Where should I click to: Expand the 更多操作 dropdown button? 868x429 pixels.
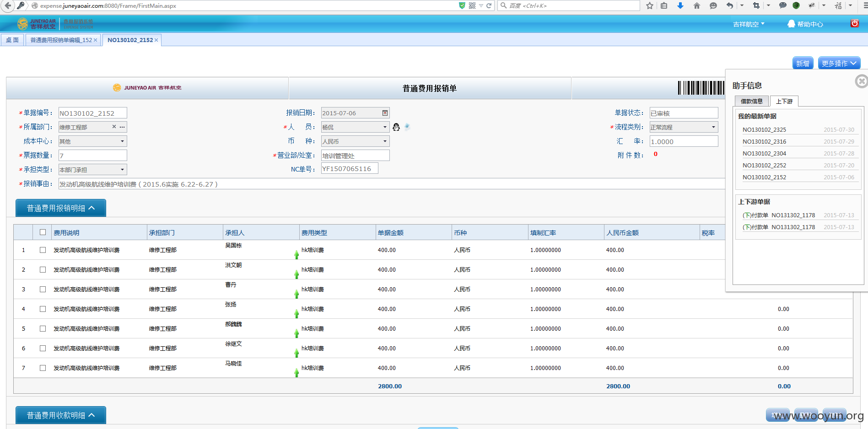(x=839, y=64)
